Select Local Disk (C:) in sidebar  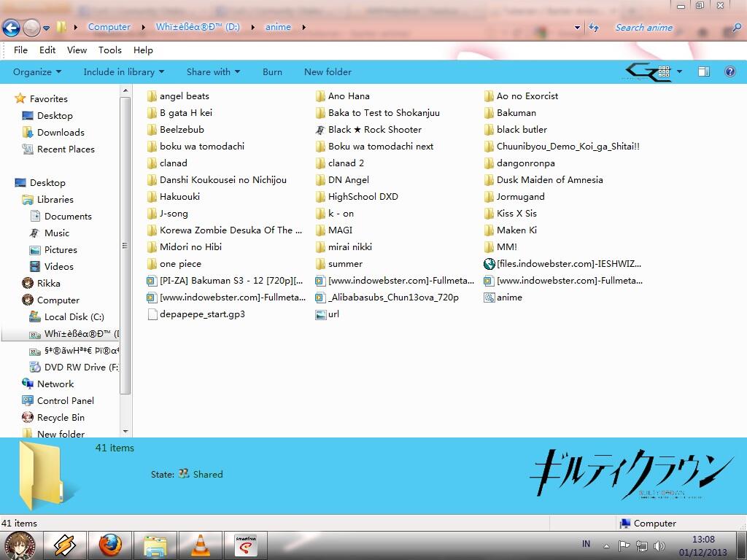click(x=74, y=316)
